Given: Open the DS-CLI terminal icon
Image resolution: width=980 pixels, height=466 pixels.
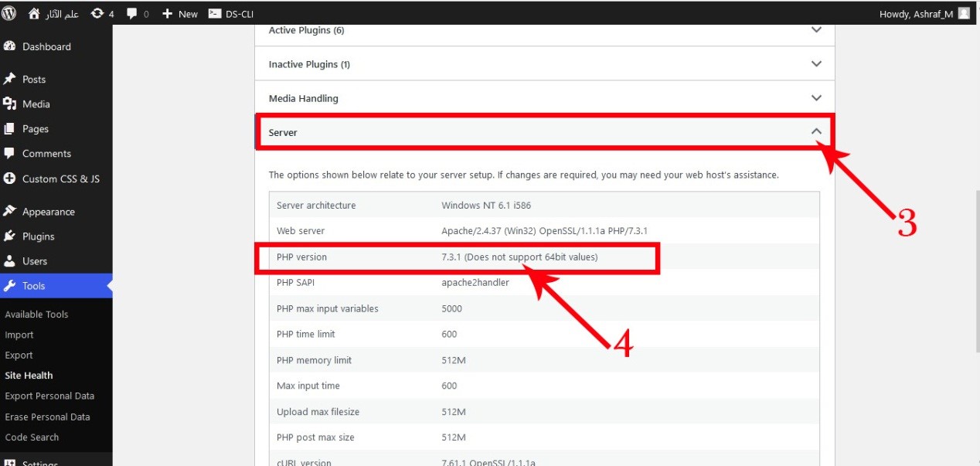Looking at the screenshot, I should pos(216,14).
